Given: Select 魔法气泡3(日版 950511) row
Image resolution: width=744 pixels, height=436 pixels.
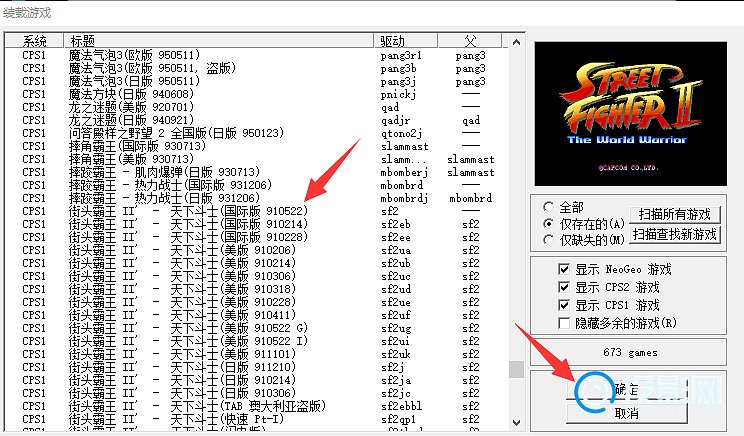Looking at the screenshot, I should 256,81.
